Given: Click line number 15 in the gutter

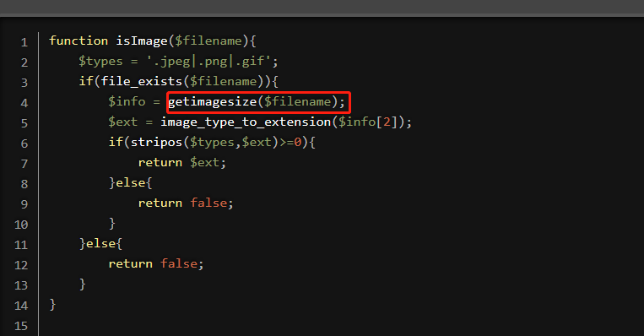Looking at the screenshot, I should (21, 326).
